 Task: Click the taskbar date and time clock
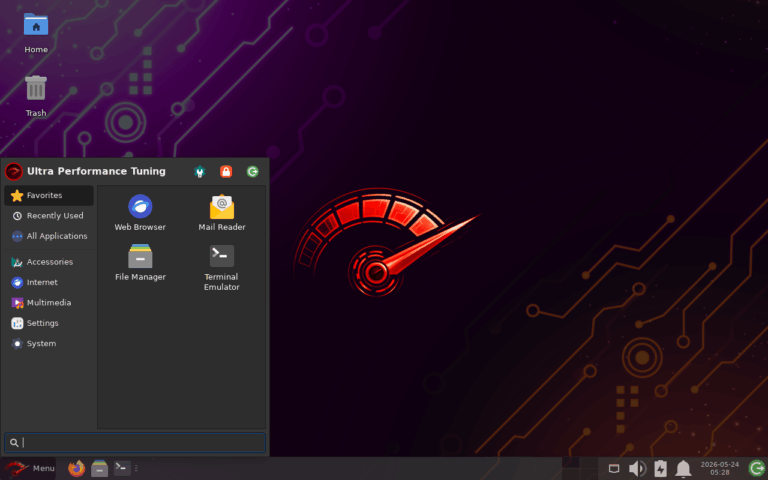point(720,469)
